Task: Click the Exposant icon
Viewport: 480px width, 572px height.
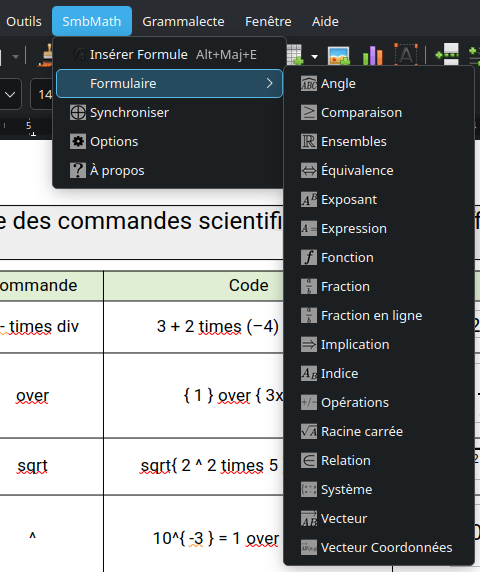Action: pos(309,200)
